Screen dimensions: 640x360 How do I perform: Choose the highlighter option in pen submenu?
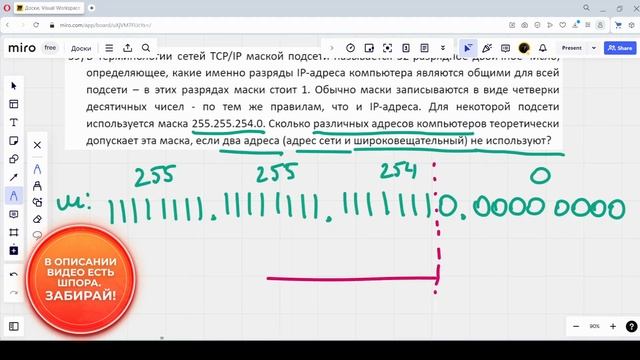[x=37, y=186]
